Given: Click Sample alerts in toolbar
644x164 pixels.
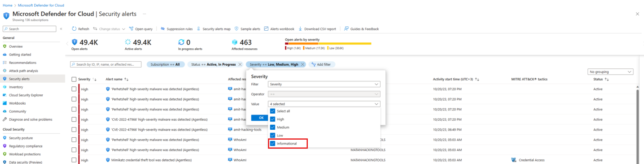Looking at the screenshot, I should [x=248, y=29].
